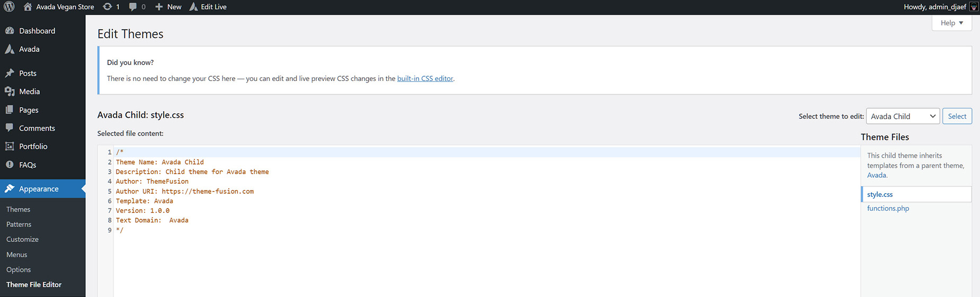The image size is (980, 297).
Task: Open Themes submenu item
Action: (18, 209)
